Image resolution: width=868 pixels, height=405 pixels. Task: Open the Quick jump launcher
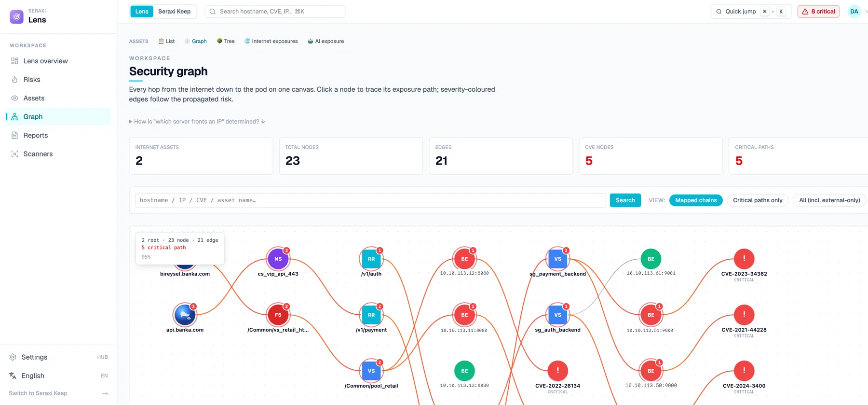(x=751, y=12)
